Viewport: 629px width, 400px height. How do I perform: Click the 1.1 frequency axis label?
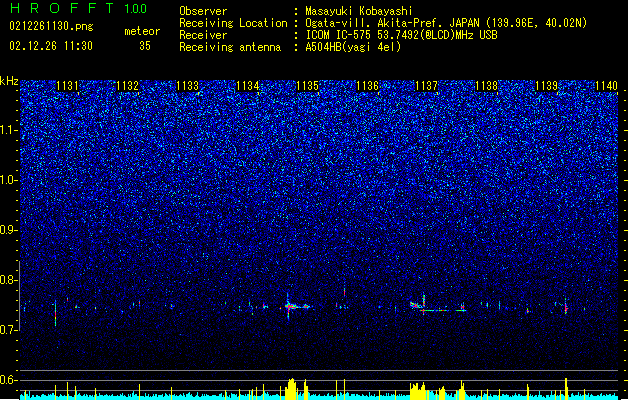pos(8,130)
